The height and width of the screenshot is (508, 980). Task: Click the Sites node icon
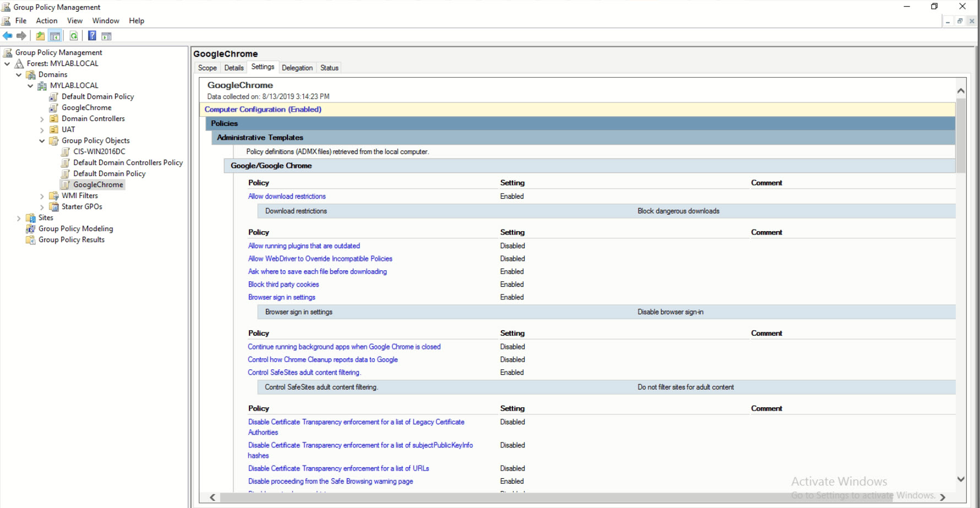[x=31, y=217]
